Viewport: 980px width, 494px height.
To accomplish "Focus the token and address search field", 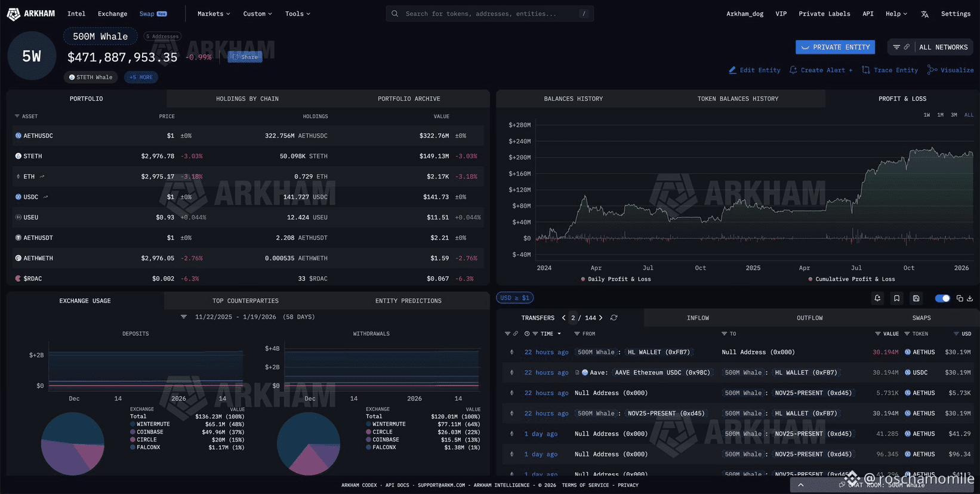I will pyautogui.click(x=490, y=14).
